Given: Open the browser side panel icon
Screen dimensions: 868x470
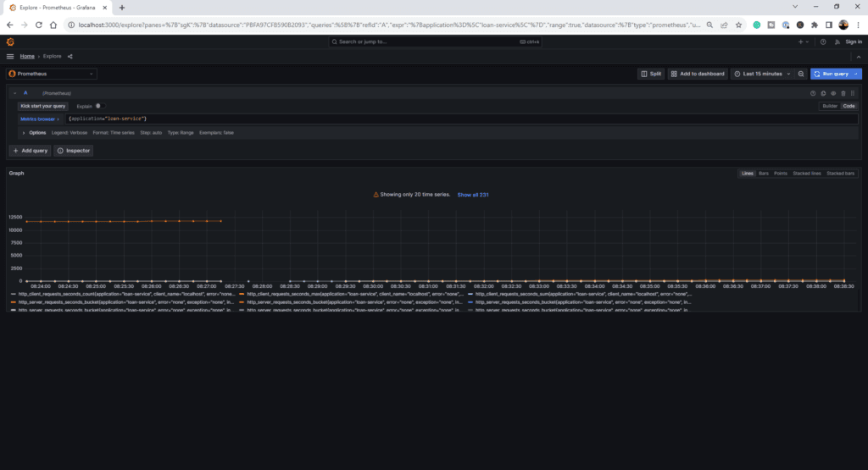Looking at the screenshot, I should (829, 25).
